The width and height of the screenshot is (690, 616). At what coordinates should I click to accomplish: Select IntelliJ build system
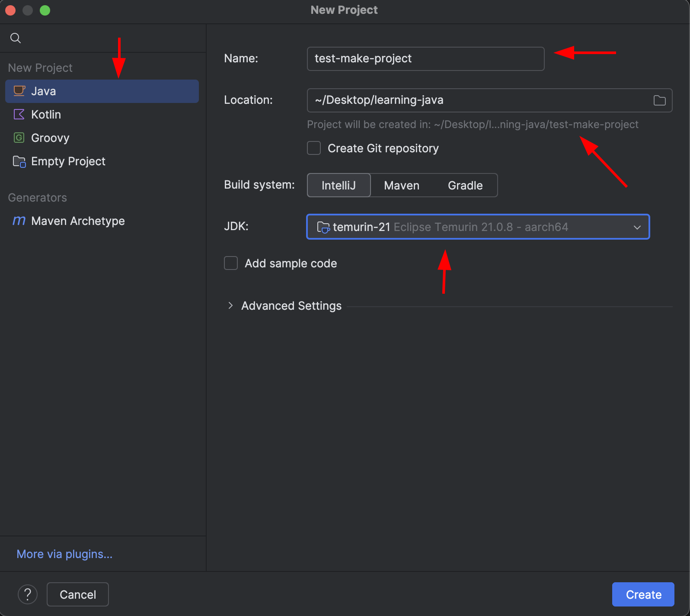(x=339, y=185)
